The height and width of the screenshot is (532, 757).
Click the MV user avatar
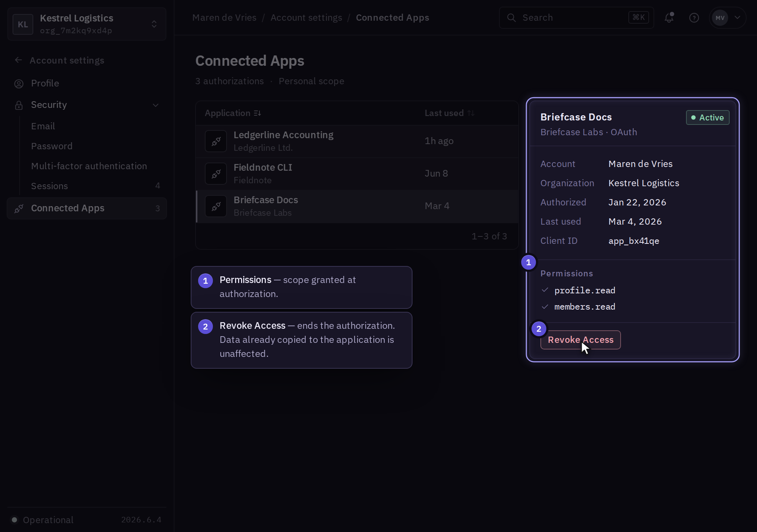720,18
